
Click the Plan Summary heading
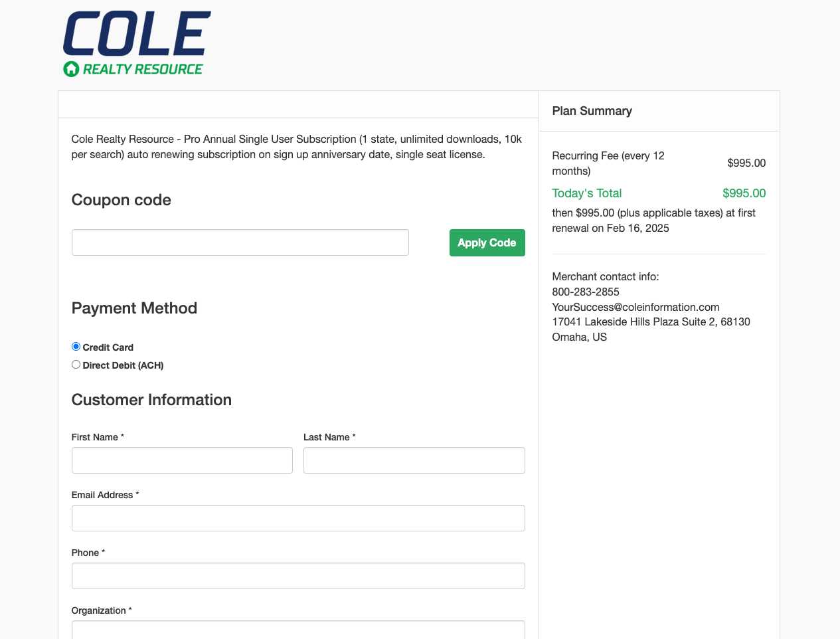point(592,111)
